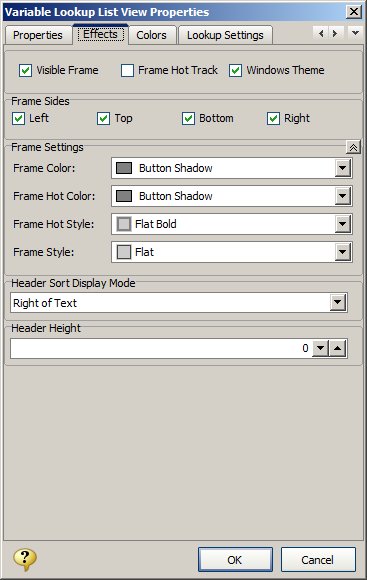
Task: Open the Frame Color dropdown
Action: [x=343, y=168]
